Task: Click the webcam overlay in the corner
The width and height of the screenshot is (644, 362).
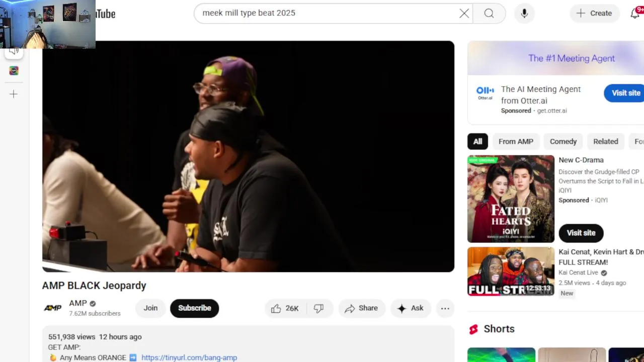Action: click(x=48, y=24)
